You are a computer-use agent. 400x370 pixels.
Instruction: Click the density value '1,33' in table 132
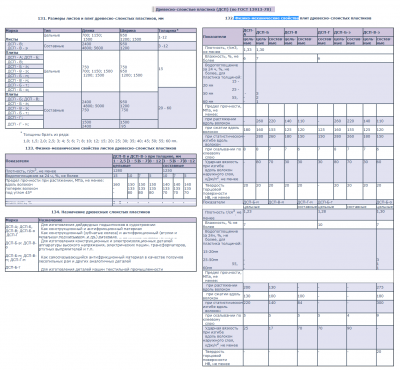pos(249,50)
